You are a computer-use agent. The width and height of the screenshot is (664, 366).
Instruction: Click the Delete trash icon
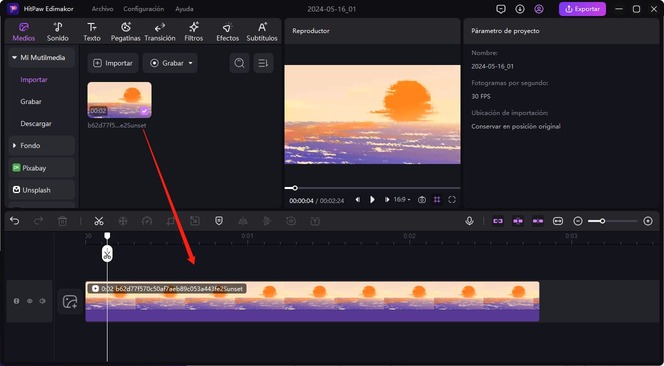(x=62, y=221)
